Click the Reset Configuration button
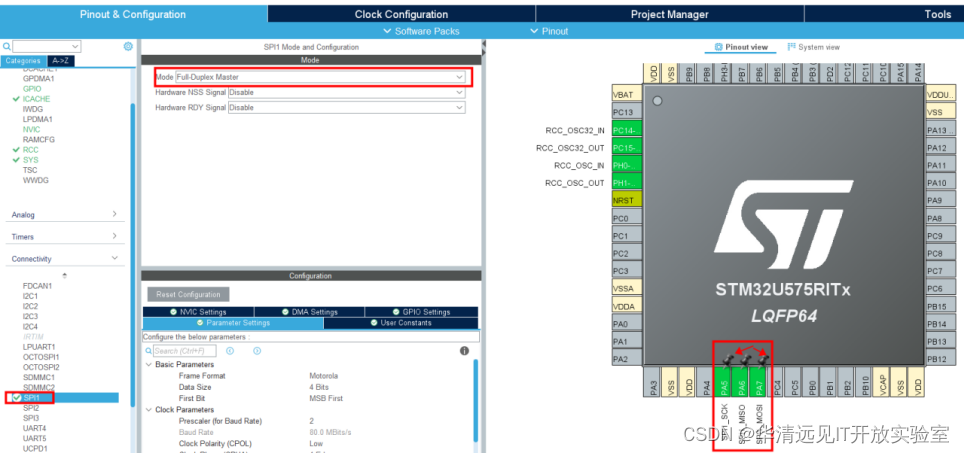The image size is (964, 454). click(188, 294)
